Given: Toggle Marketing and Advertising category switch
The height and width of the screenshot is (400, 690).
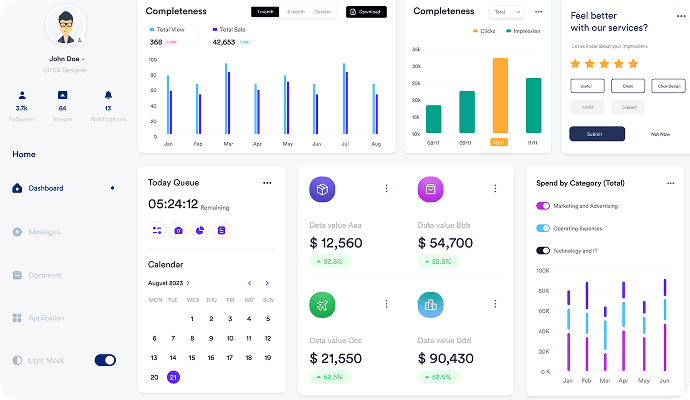Looking at the screenshot, I should pyautogui.click(x=543, y=206).
